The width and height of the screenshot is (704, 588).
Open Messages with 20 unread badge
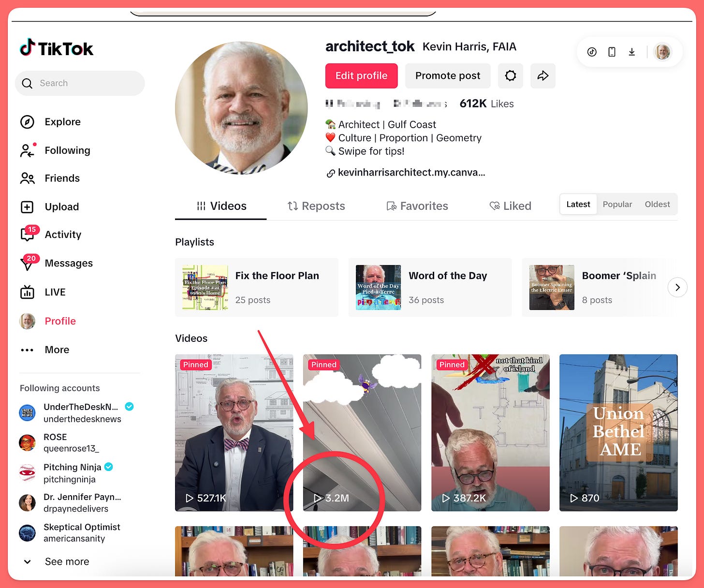tap(29, 263)
